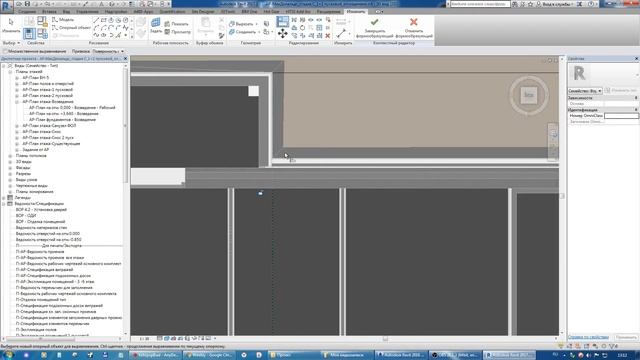
Task: Open the Семейство type selector dropdown
Action: tap(585, 91)
